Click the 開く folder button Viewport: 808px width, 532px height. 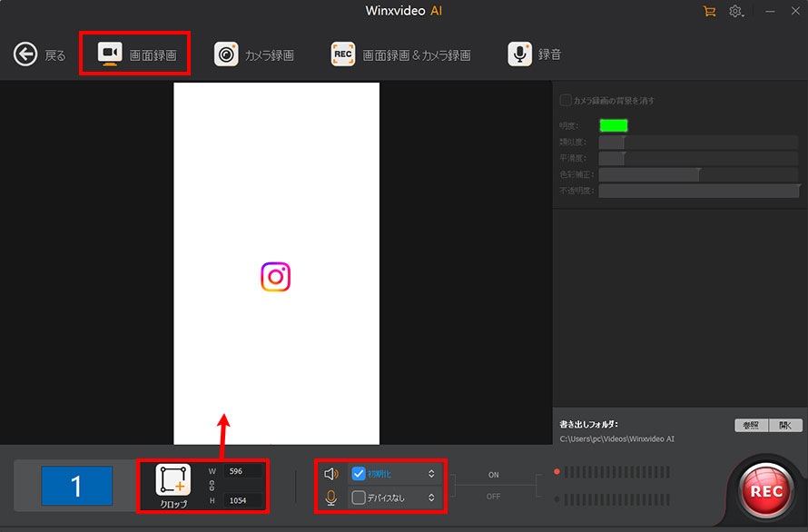click(x=785, y=425)
